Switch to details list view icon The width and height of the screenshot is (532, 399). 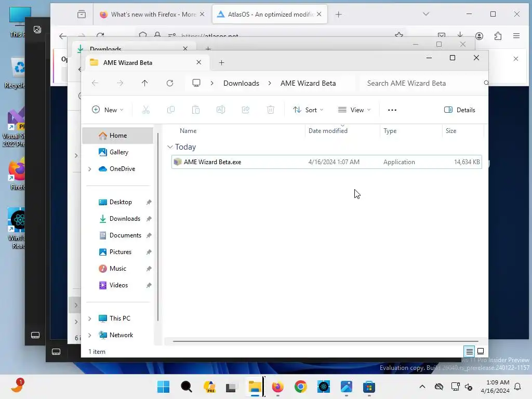click(469, 351)
